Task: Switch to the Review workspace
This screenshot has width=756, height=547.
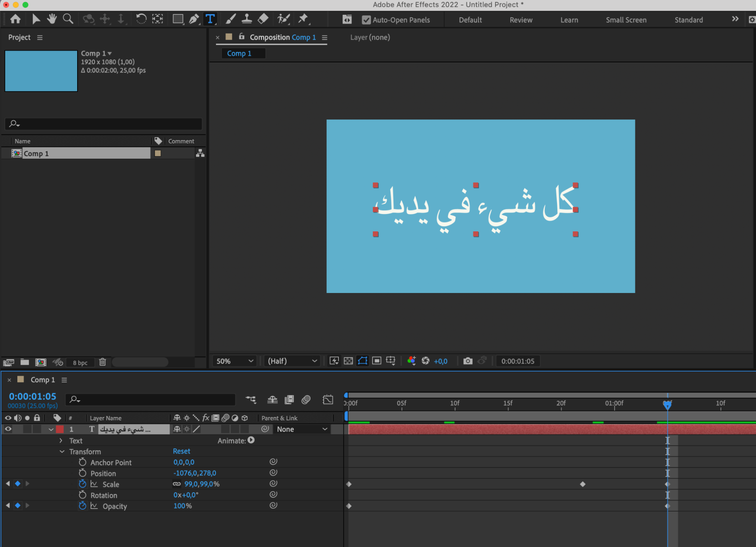Action: [x=521, y=20]
